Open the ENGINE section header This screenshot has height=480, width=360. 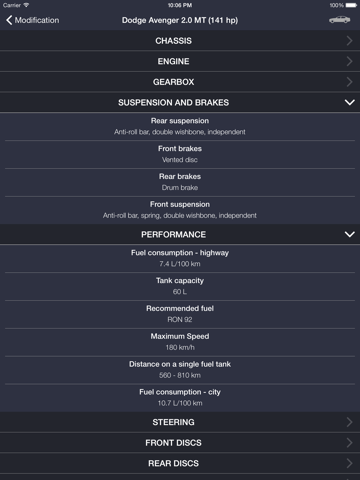pyautogui.click(x=180, y=61)
